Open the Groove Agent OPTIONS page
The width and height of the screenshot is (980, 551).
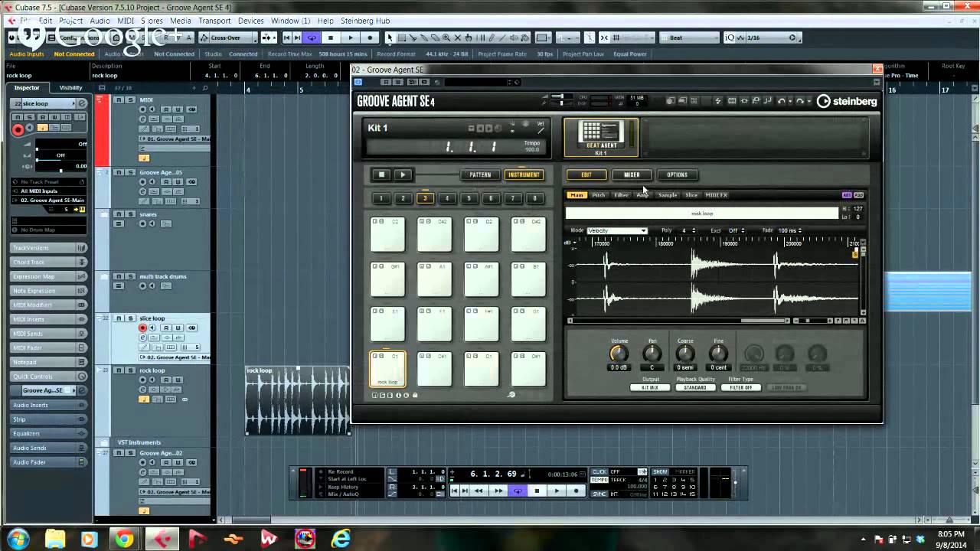(x=677, y=174)
